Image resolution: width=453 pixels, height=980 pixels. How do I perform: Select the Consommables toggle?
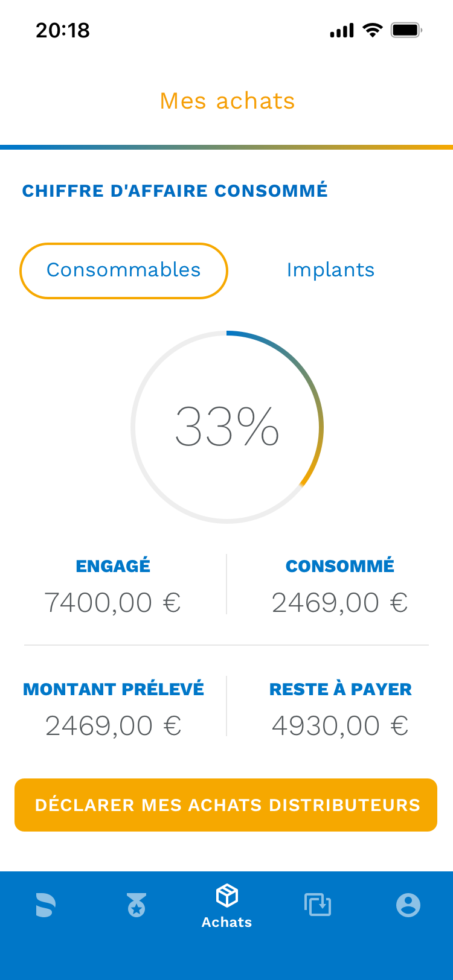point(124,270)
